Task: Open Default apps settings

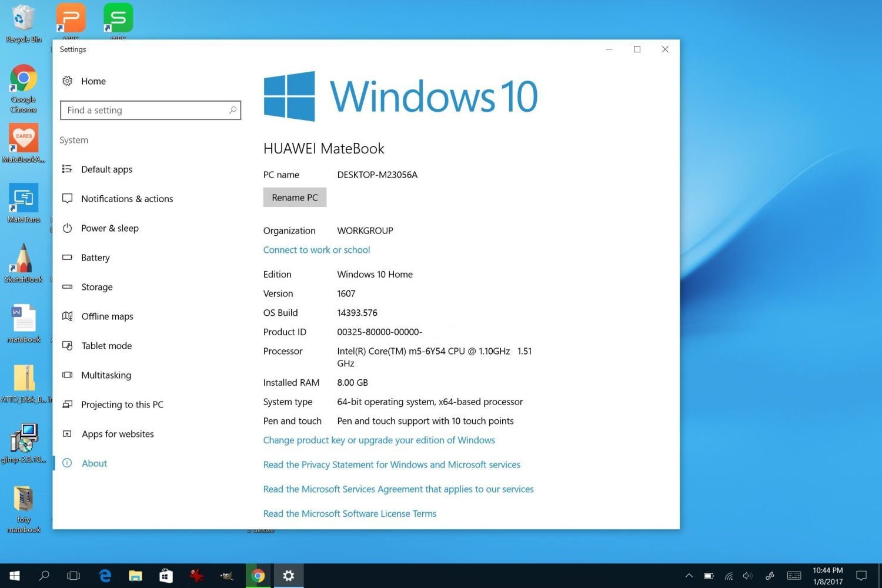Action: coord(106,169)
